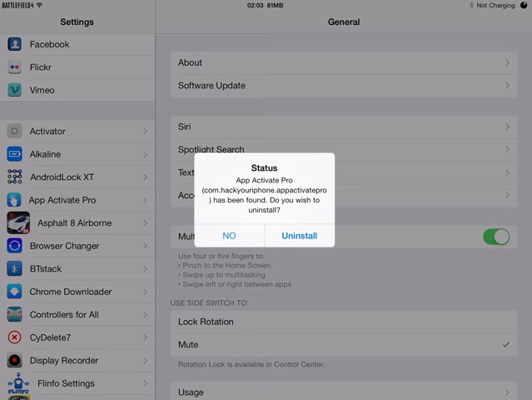Image resolution: width=532 pixels, height=400 pixels.
Task: Open the Browser Changer settings row
Action: tap(77, 246)
